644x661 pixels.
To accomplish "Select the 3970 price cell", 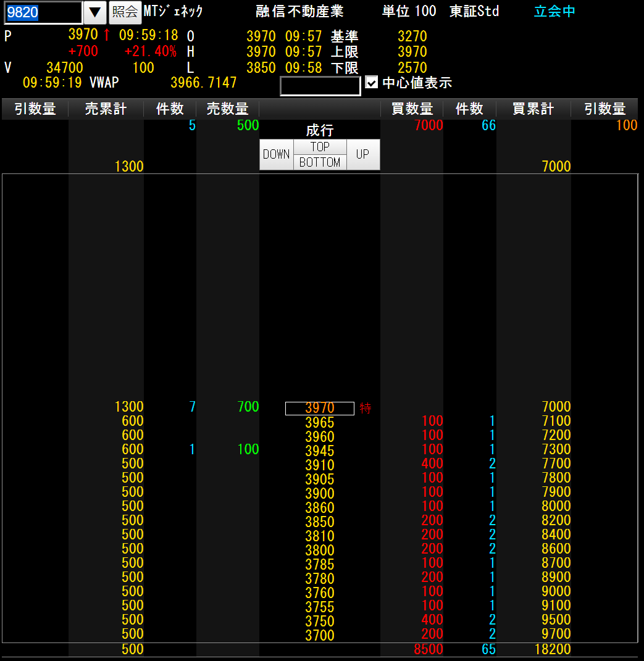I will [x=320, y=408].
